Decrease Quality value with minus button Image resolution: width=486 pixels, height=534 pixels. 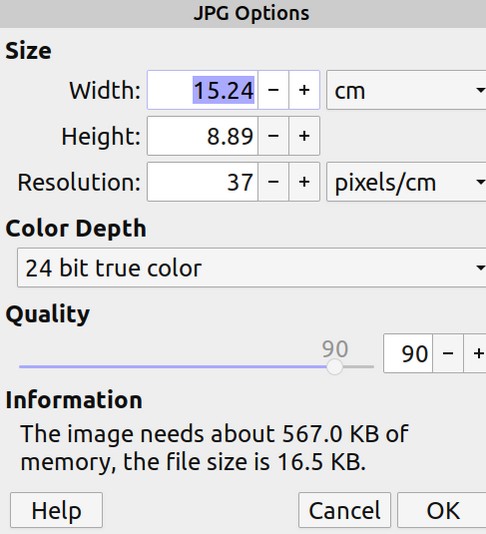tap(448, 353)
